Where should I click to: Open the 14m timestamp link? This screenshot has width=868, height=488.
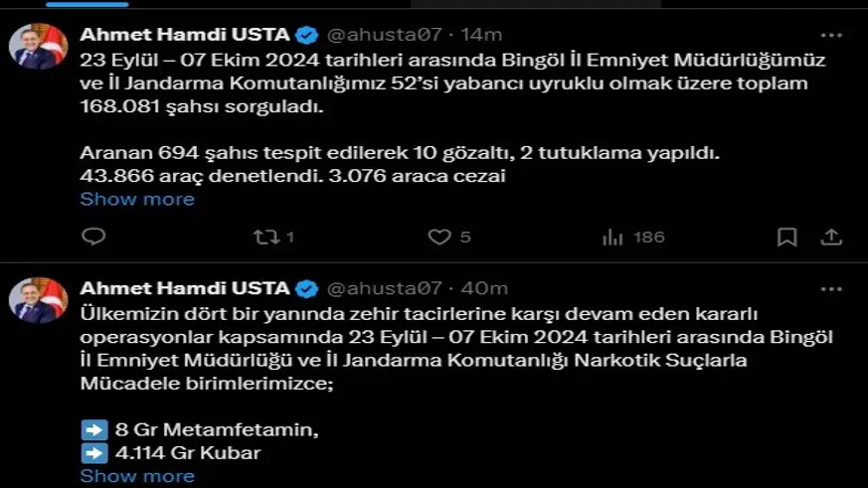481,35
